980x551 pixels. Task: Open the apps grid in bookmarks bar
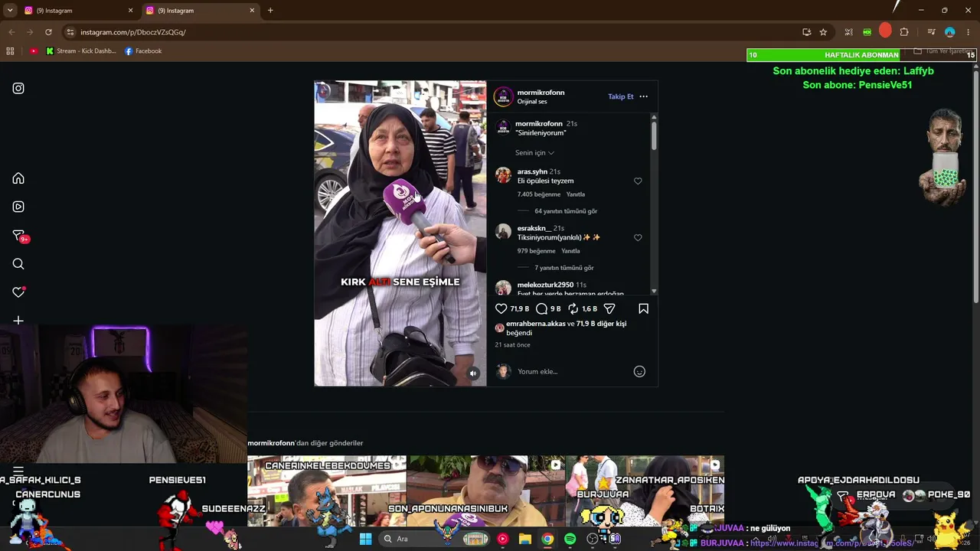(10, 51)
